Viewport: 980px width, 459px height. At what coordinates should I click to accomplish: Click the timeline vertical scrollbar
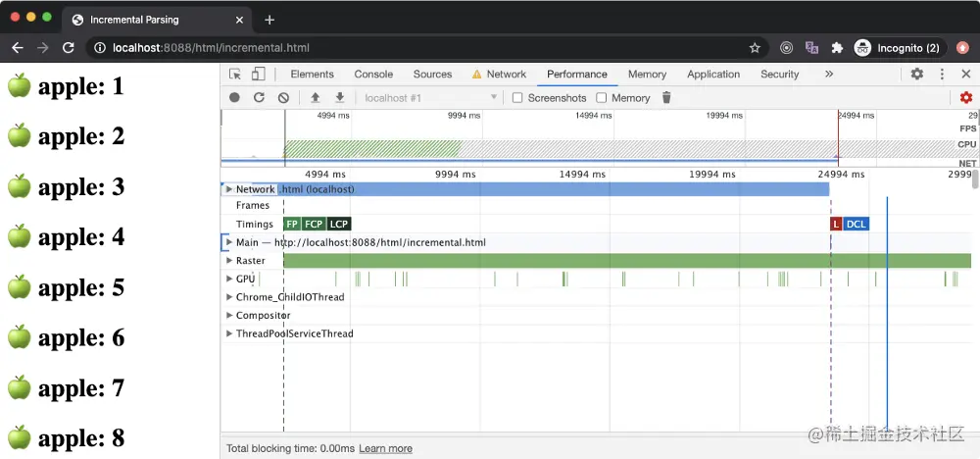976,178
